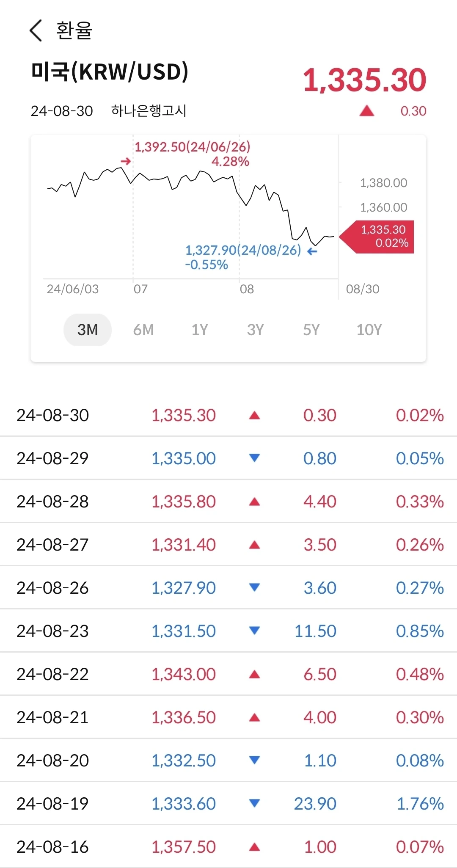Screen dimensions: 457x868
Task: Click the red arrow marking 1,392.50 high
Action: pyautogui.click(x=126, y=161)
